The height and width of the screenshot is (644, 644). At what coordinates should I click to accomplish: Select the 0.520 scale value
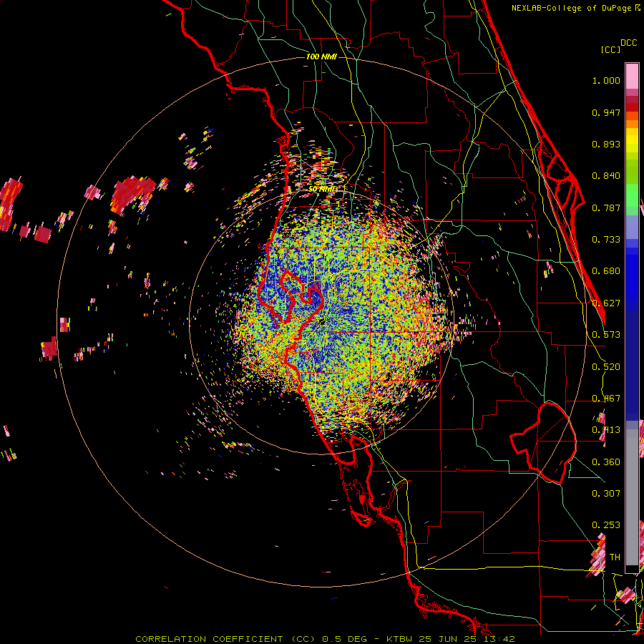[606, 367]
